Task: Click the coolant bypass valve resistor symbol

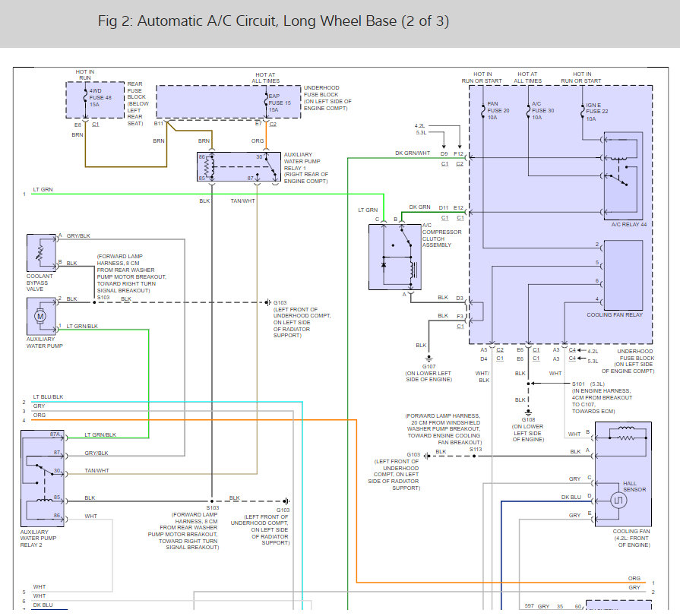Action: coord(40,253)
